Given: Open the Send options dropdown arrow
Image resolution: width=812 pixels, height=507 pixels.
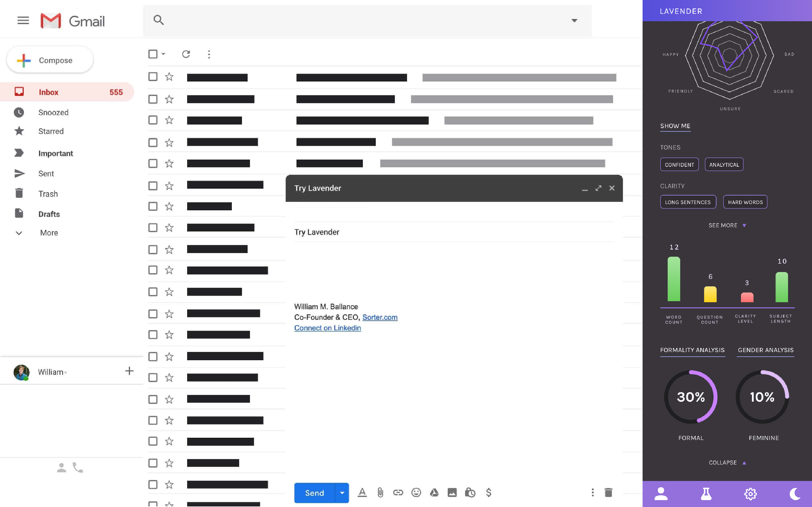Looking at the screenshot, I should (342, 493).
